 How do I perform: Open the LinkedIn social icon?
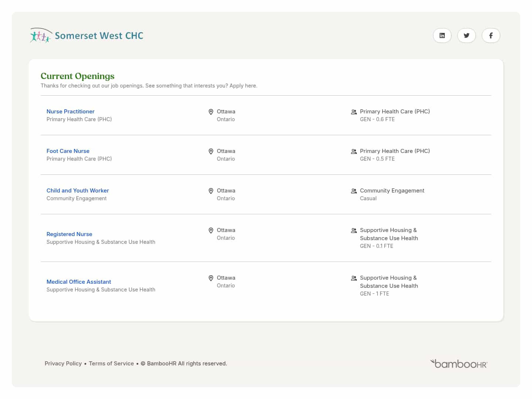pyautogui.click(x=442, y=35)
